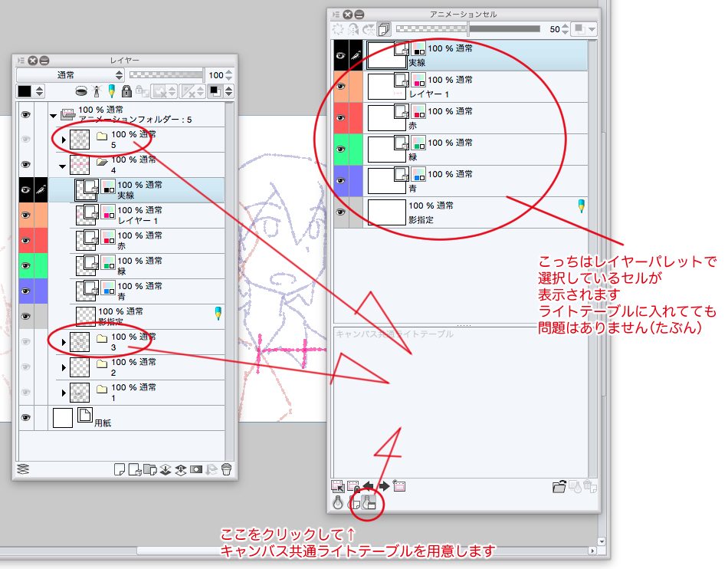The width and height of the screenshot is (728, 569).
Task: Adjust light table opacity slider
Action: (x=468, y=29)
